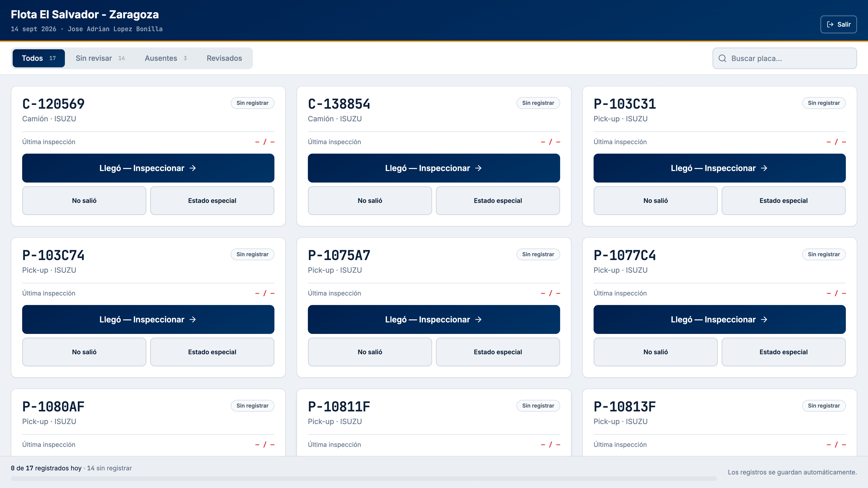Screen dimensions: 868x488
Task: Click Sin registrar badge on P-10813F
Action: (x=824, y=406)
